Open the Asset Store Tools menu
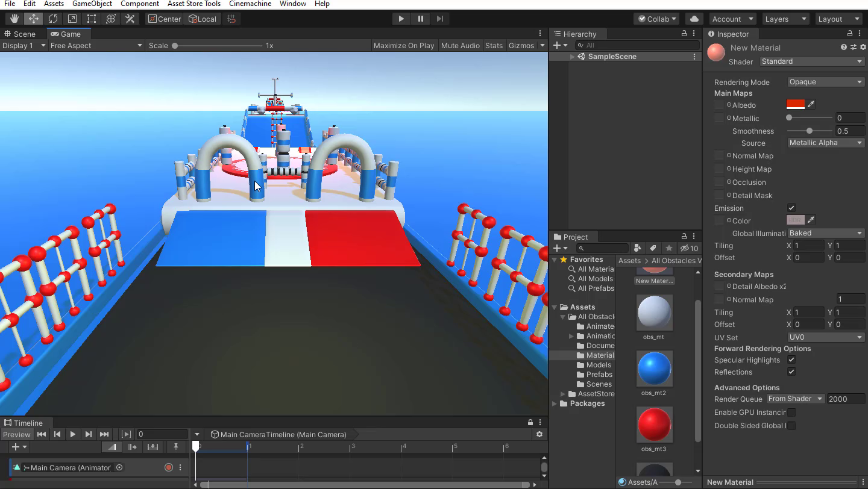Image resolution: width=868 pixels, height=489 pixels. pos(194,4)
